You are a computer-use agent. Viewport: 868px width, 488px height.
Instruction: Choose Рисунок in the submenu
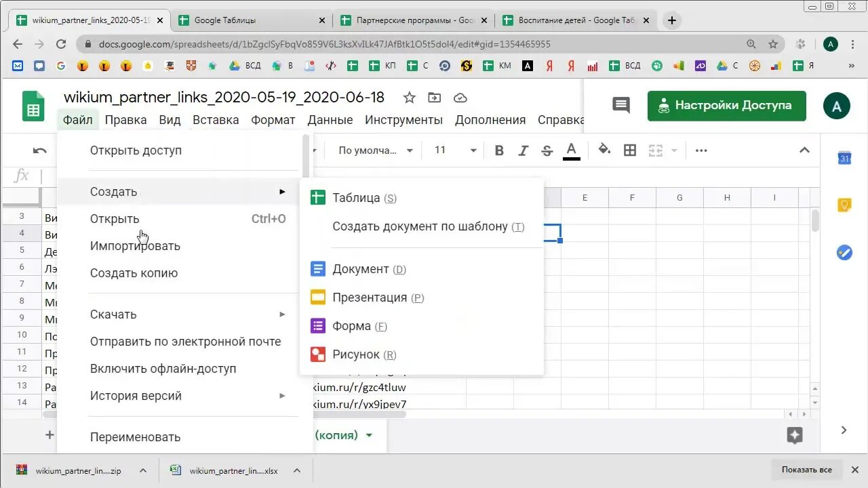[422, 354]
